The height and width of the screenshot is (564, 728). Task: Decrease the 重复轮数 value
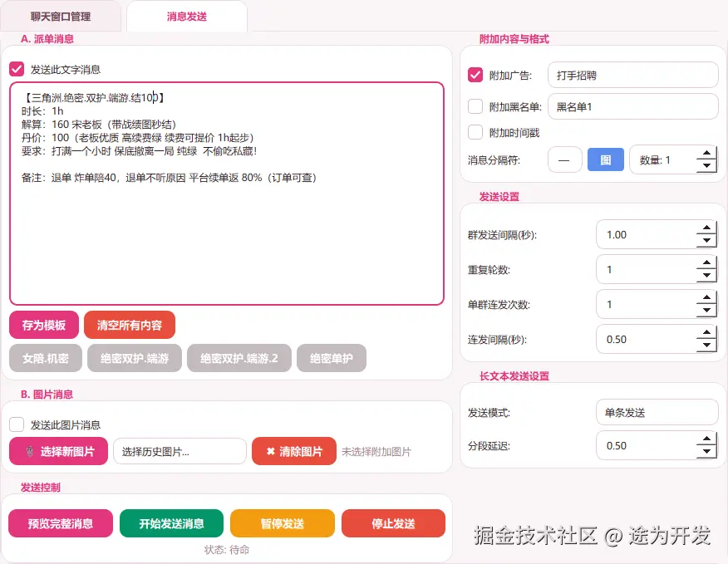706,275
